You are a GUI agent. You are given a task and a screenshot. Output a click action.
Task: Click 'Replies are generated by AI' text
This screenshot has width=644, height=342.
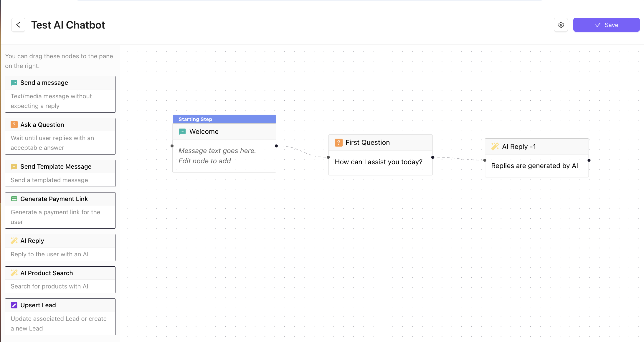[535, 166]
